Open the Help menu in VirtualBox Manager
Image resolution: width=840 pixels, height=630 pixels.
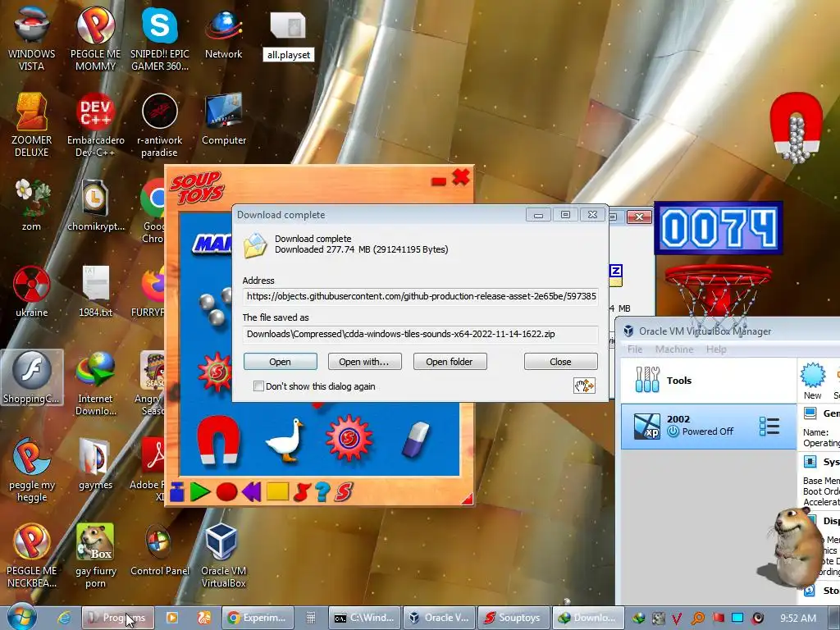[716, 349]
